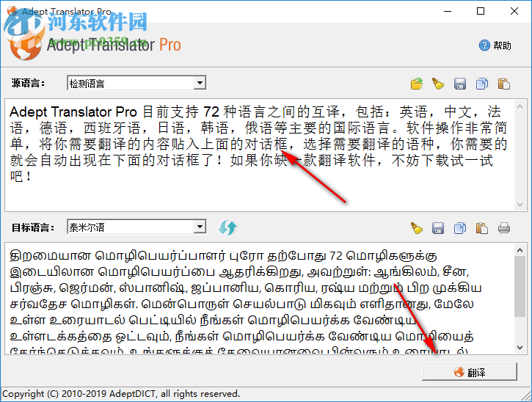Expand 源语言 language dropdown arrow
The height and width of the screenshot is (402, 532).
[x=200, y=83]
